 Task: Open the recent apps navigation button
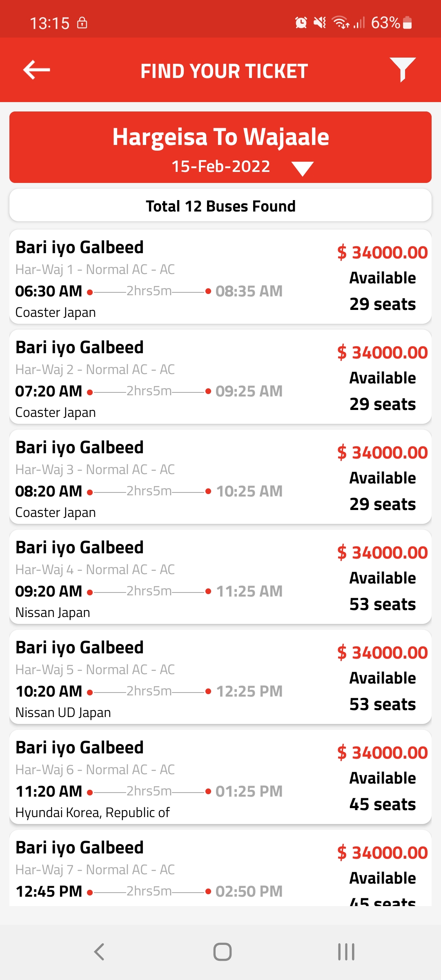tap(346, 952)
